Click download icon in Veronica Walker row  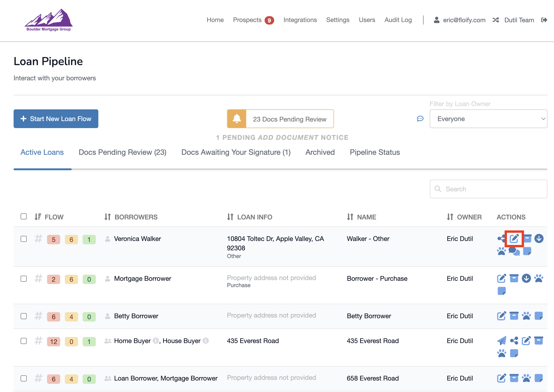(539, 238)
